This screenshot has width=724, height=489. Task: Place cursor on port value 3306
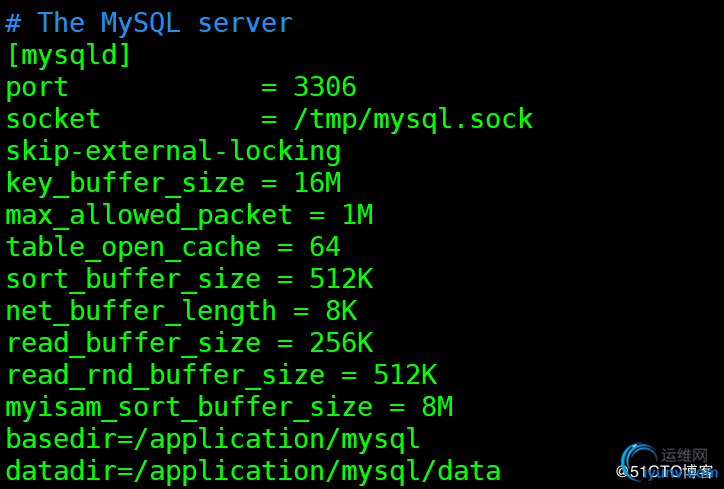coord(324,87)
